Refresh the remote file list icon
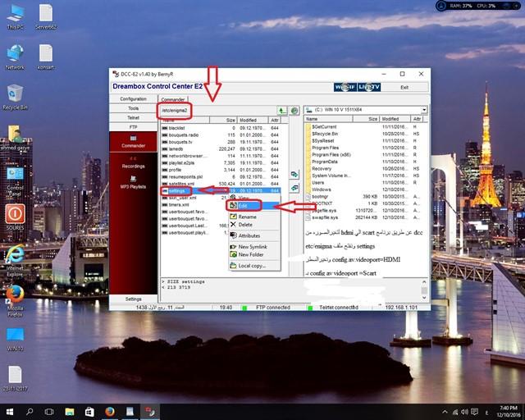The height and width of the screenshot is (420, 525). coord(294,111)
